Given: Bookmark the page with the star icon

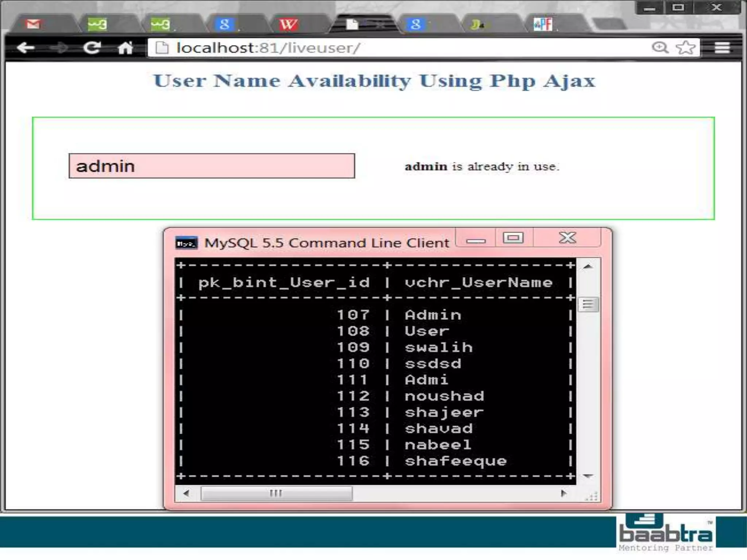Looking at the screenshot, I should (x=686, y=47).
